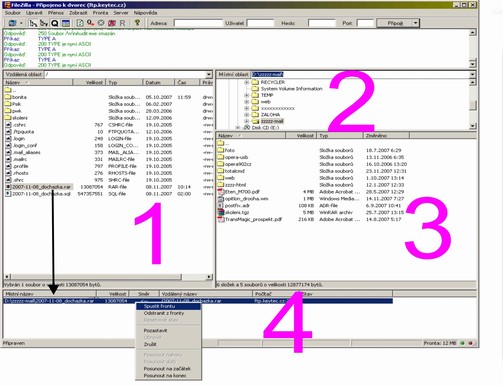Click the remote panel horizontal scrollbar
Image resolution: width=503 pixels, height=386 pixels.
point(108,277)
